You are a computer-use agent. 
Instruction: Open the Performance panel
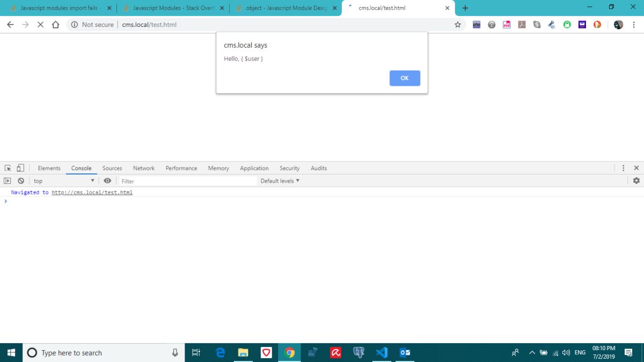click(x=181, y=168)
